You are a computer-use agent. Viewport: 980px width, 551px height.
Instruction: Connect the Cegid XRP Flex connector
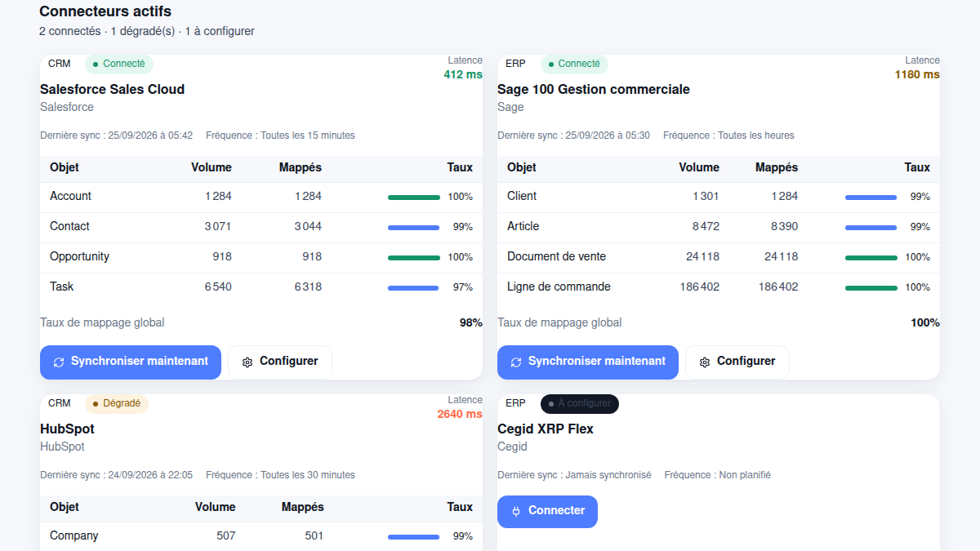pos(547,511)
